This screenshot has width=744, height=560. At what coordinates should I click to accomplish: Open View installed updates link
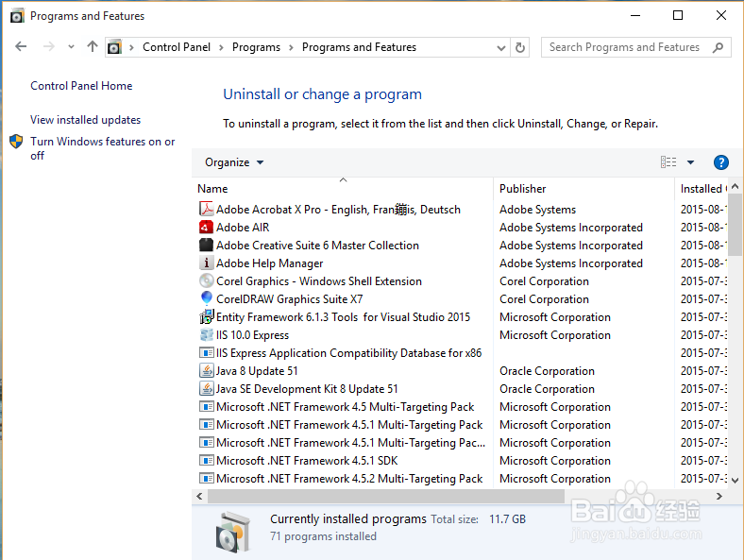pos(85,120)
